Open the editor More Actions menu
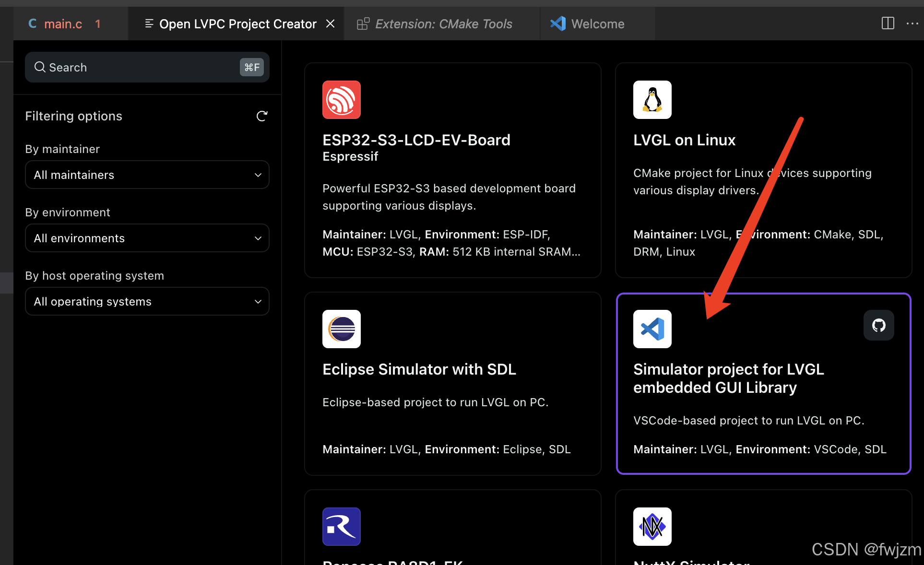This screenshot has height=565, width=924. click(x=912, y=23)
